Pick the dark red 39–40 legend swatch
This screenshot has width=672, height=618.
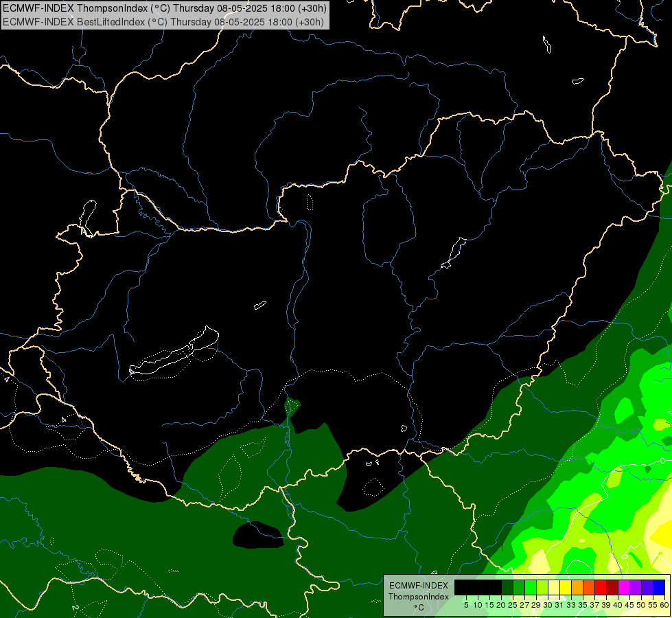coord(612,588)
